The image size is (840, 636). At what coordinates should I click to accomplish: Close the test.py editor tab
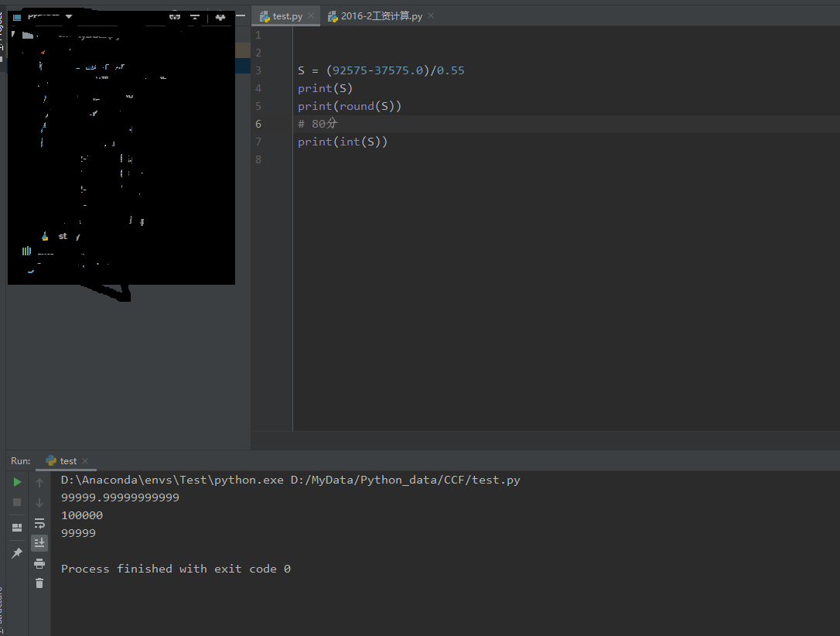(311, 15)
